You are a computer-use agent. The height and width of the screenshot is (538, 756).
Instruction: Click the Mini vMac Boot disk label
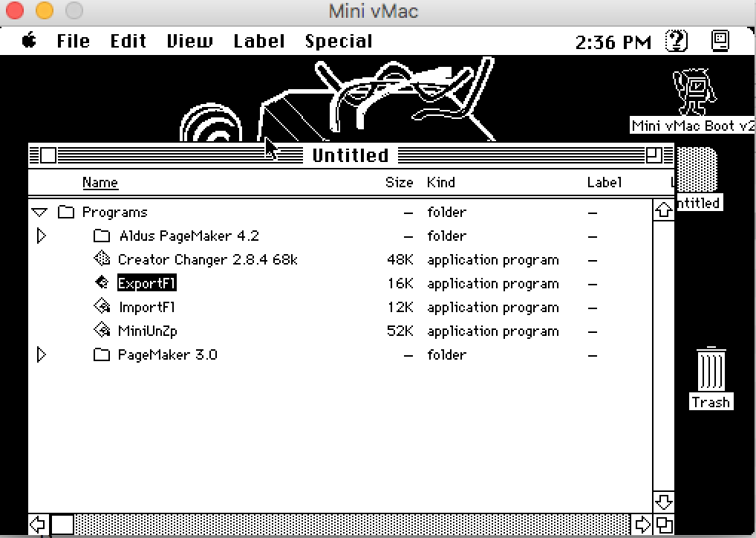[x=693, y=126]
